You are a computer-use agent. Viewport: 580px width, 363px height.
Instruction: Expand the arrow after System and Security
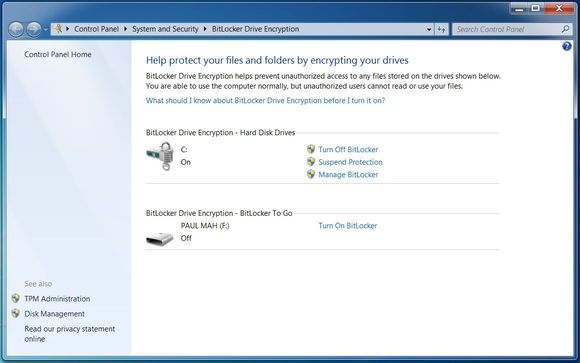205,29
